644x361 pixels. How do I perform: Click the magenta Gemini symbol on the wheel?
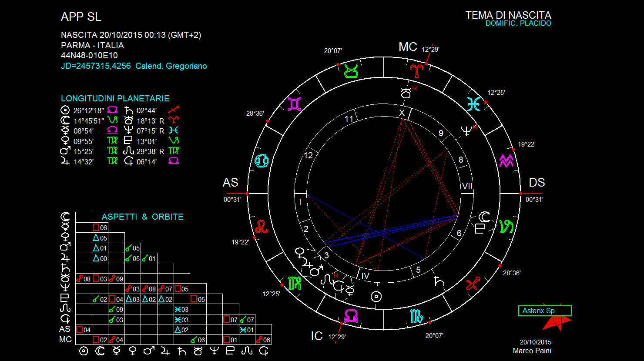[x=295, y=104]
